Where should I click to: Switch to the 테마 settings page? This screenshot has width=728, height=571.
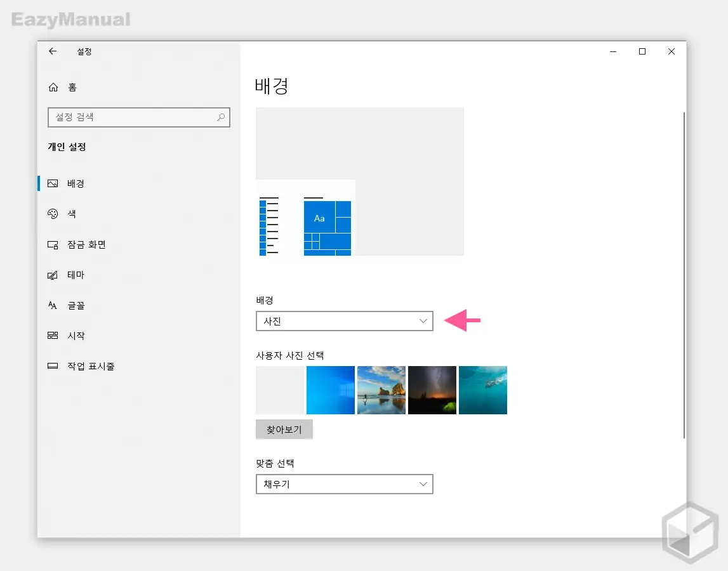[x=76, y=275]
